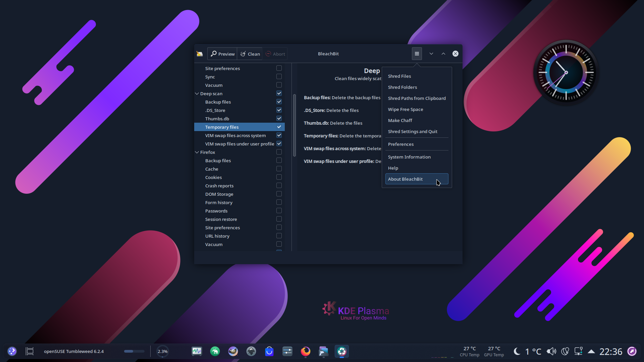The image size is (644, 362).
Task: Select the Sync tree row
Action: coord(239,77)
